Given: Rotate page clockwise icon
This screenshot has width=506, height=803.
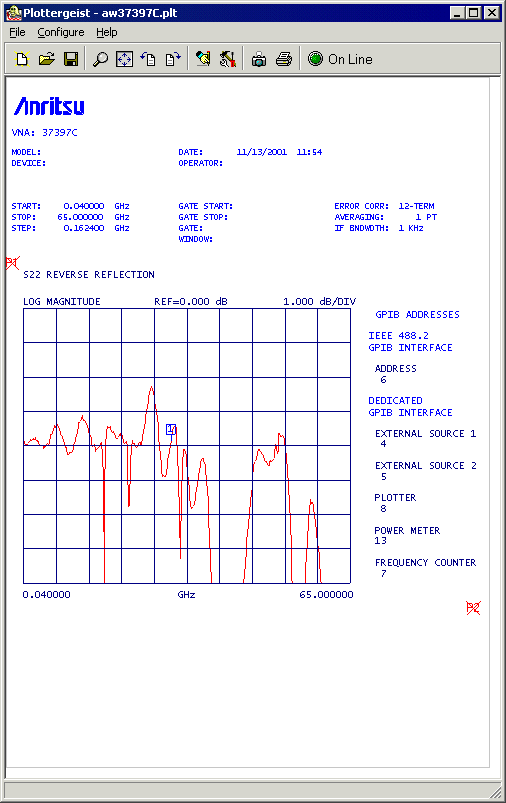Looking at the screenshot, I should point(173,59).
